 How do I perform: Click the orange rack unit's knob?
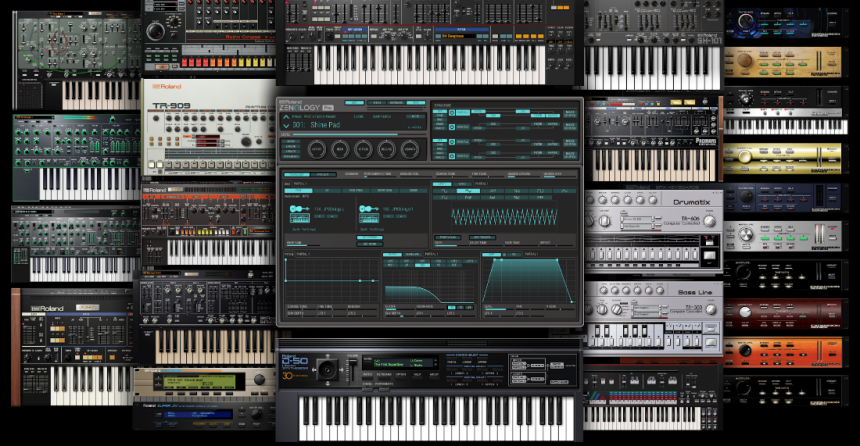[x=744, y=350]
